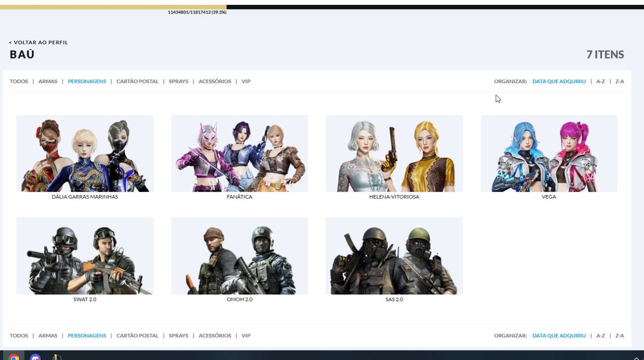Open the Vega character thumbnail
This screenshot has width=644, height=360.
pyautogui.click(x=549, y=153)
